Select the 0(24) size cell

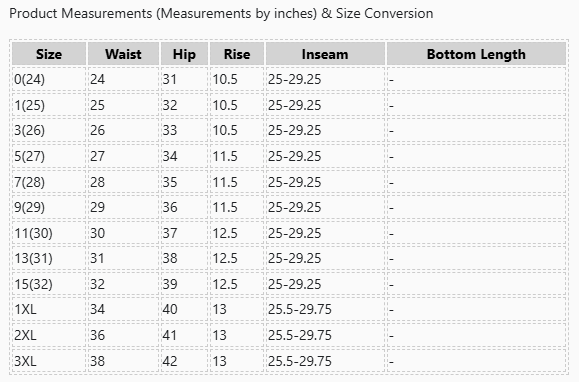pos(49,79)
